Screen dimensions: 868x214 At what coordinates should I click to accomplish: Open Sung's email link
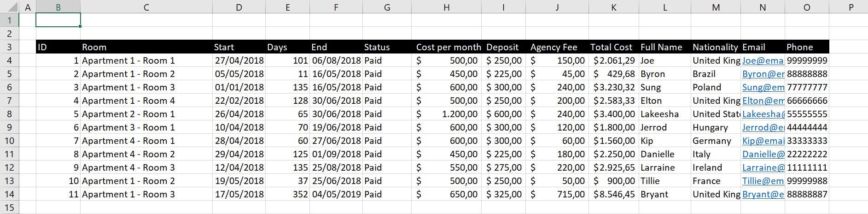pos(763,87)
